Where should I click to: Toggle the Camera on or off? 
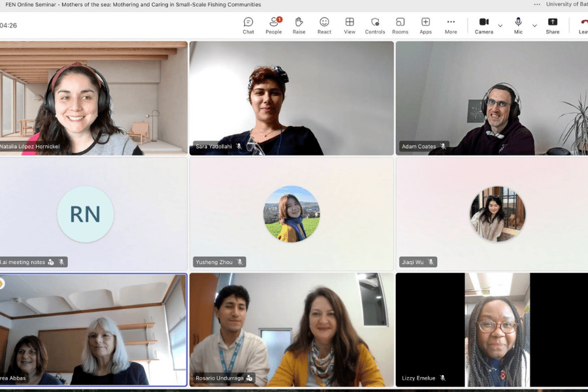click(484, 25)
